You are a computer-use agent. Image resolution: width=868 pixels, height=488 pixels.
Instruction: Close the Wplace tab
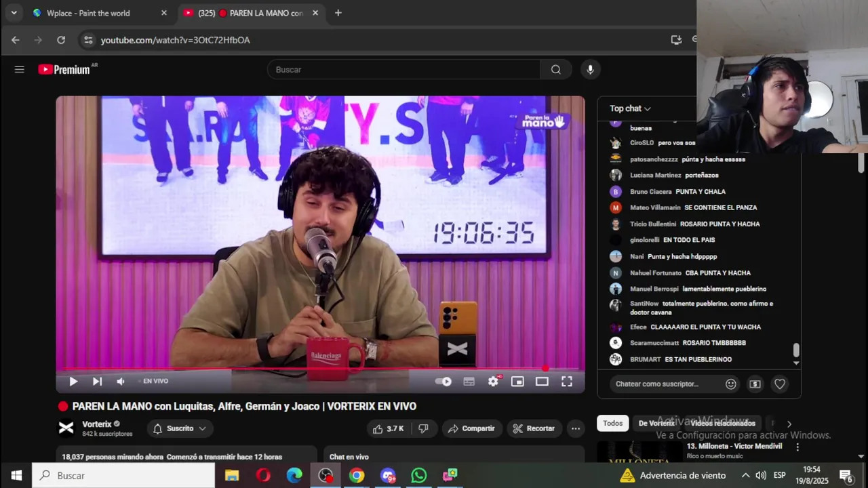tap(163, 13)
